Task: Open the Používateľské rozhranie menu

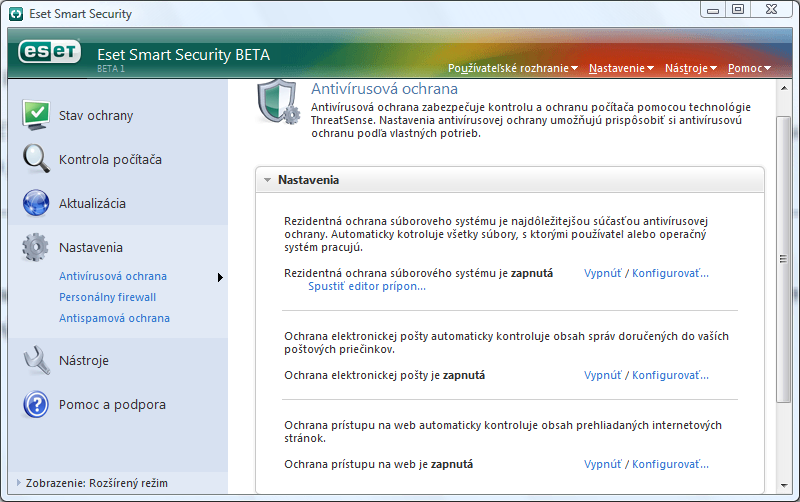Action: coord(513,68)
